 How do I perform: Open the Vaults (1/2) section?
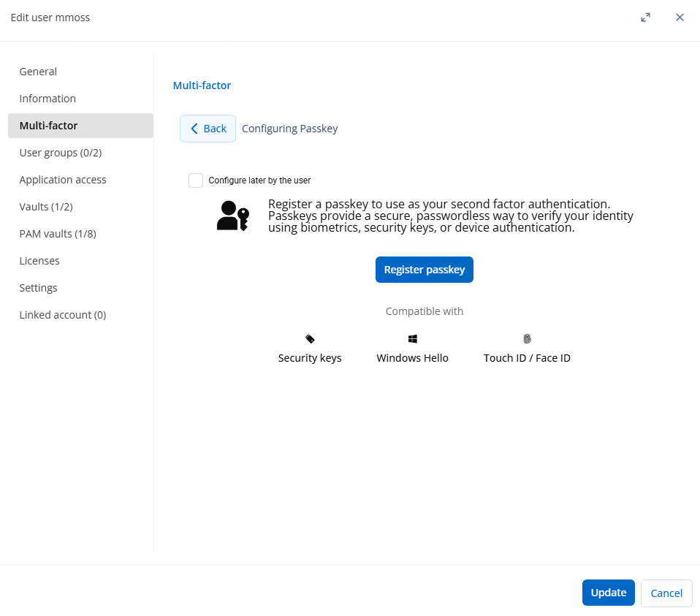coord(46,207)
